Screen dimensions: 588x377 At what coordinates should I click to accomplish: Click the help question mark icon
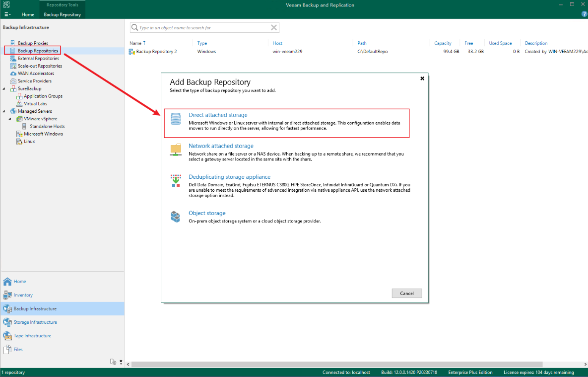pyautogui.click(x=584, y=14)
